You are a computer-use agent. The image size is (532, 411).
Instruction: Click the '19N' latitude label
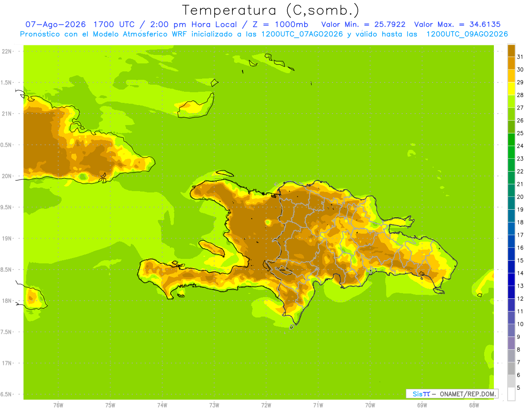pos(8,238)
